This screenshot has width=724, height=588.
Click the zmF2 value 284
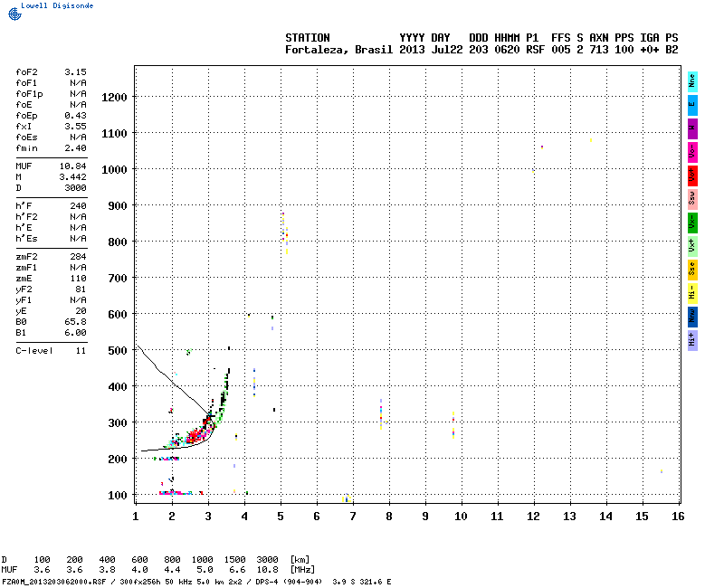tap(78, 257)
